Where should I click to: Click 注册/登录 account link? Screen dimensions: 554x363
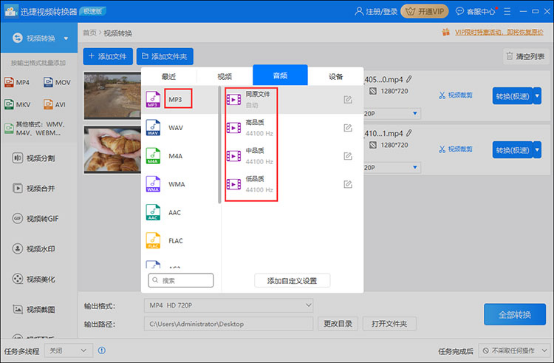pos(376,12)
